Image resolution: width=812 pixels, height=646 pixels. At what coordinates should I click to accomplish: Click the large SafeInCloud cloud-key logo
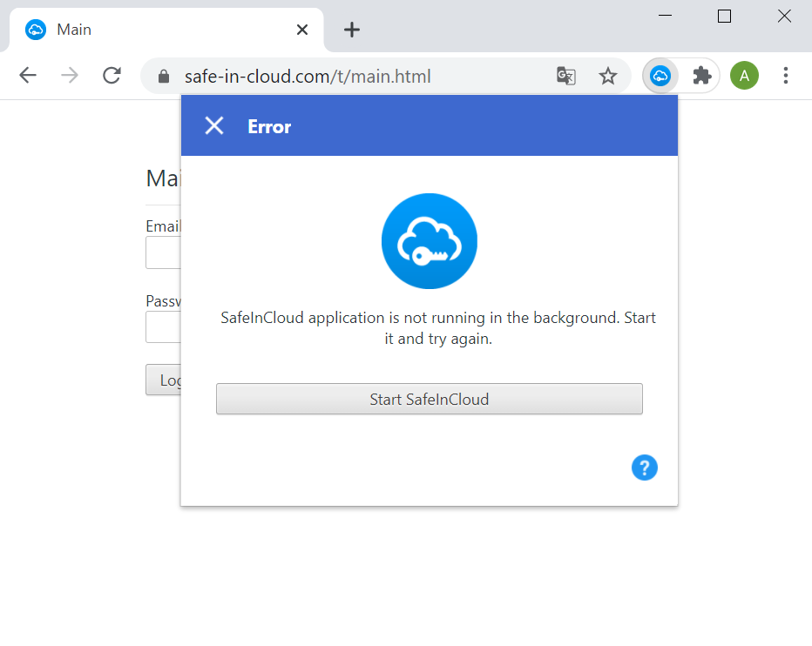430,241
